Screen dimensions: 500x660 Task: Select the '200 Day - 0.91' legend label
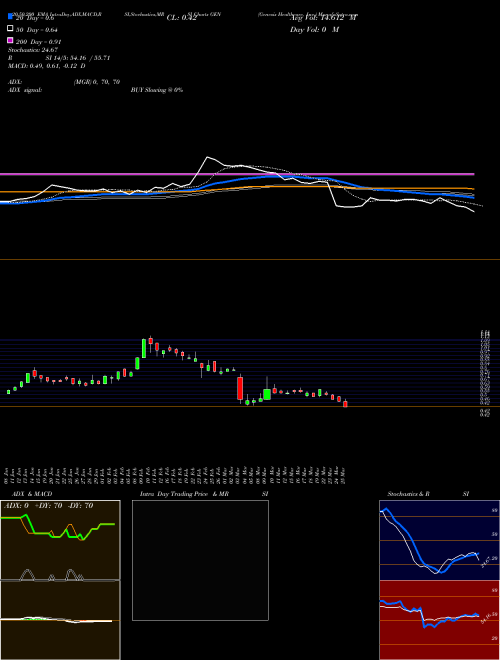coord(38,42)
